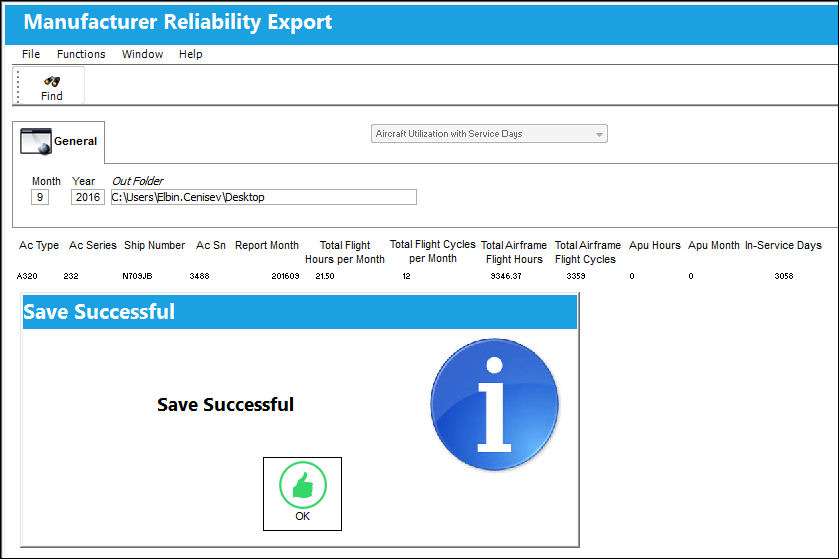Image resolution: width=839 pixels, height=559 pixels.
Task: Click the Find binoculars icon
Action: pos(52,81)
